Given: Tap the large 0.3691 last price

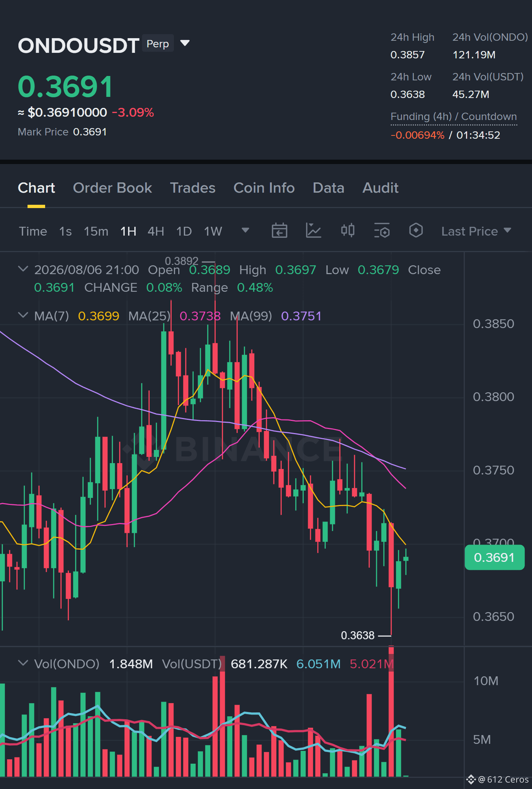Looking at the screenshot, I should (65, 87).
